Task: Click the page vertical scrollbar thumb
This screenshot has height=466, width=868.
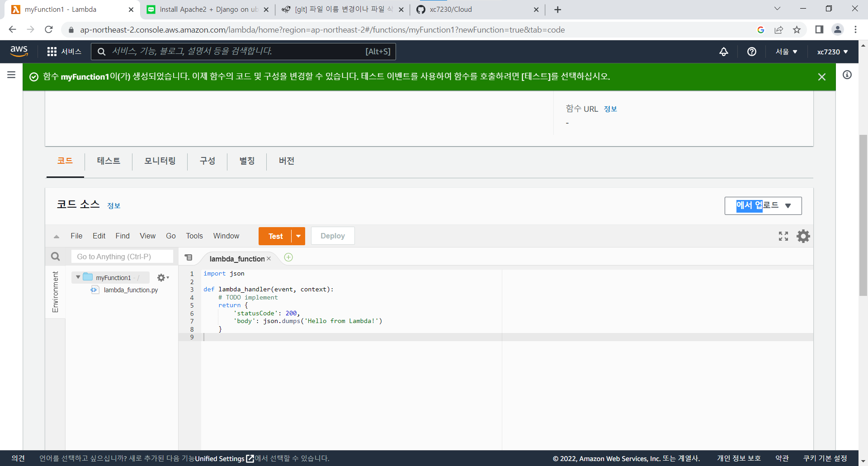Action: (863, 215)
